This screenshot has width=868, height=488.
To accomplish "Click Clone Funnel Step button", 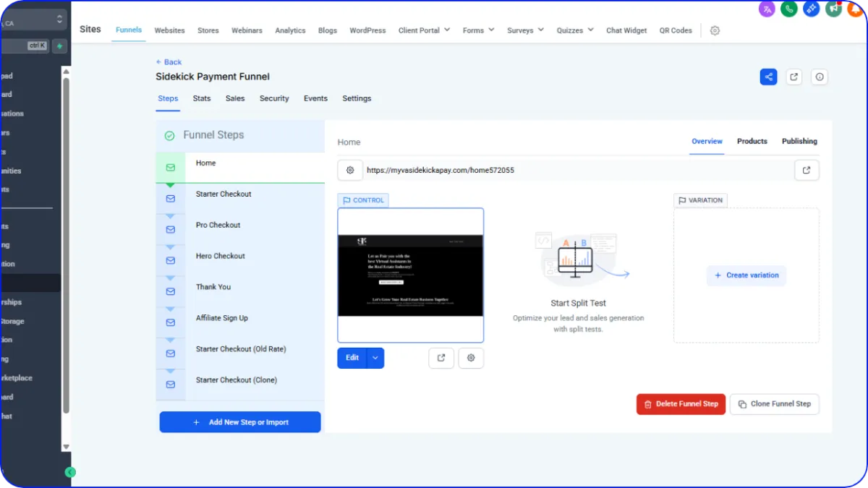I will click(775, 404).
